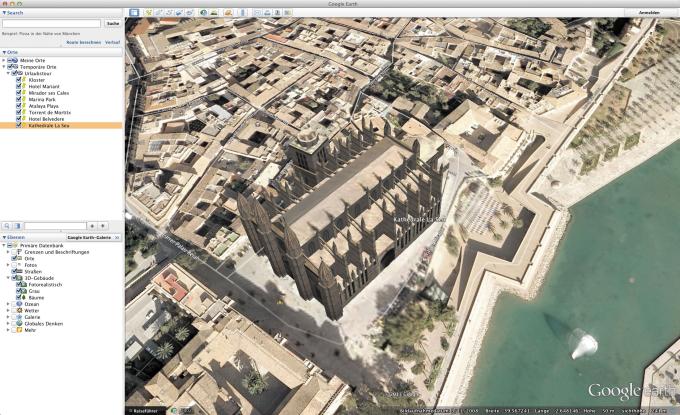Toggle the sidebar visibility toolbar button
Image resolution: width=680 pixels, height=415 pixels.
[134, 13]
